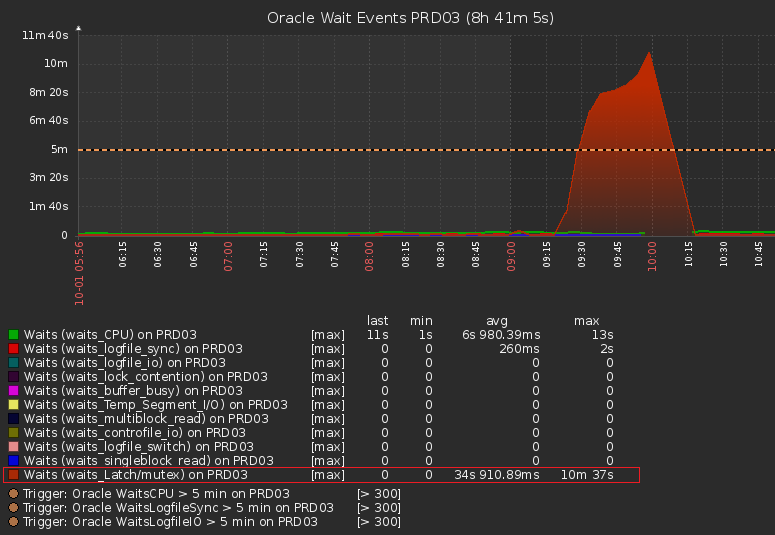Click the 'Waits (waits_logfile_switch) on PRD03' label
The height and width of the screenshot is (535, 775).
(139, 446)
